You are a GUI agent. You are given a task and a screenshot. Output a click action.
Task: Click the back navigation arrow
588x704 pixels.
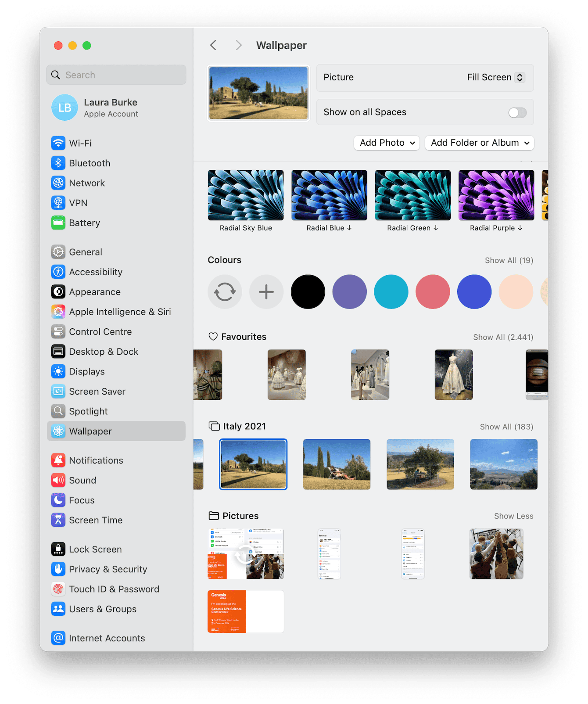point(213,45)
